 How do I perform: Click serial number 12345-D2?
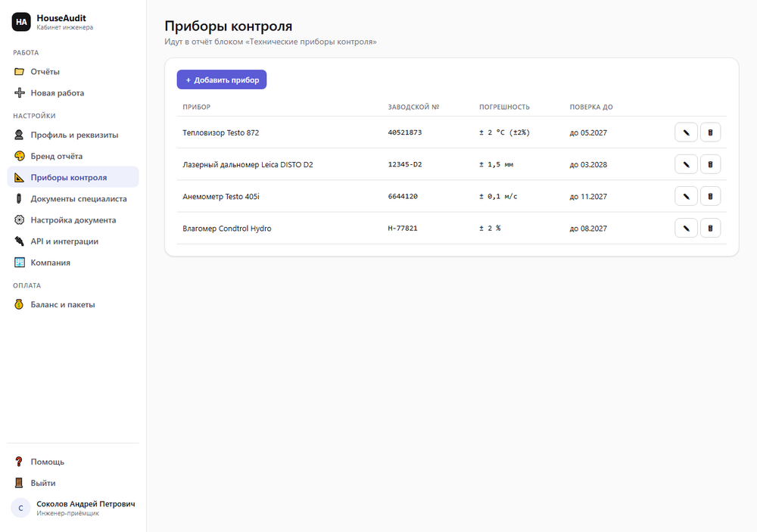[405, 164]
